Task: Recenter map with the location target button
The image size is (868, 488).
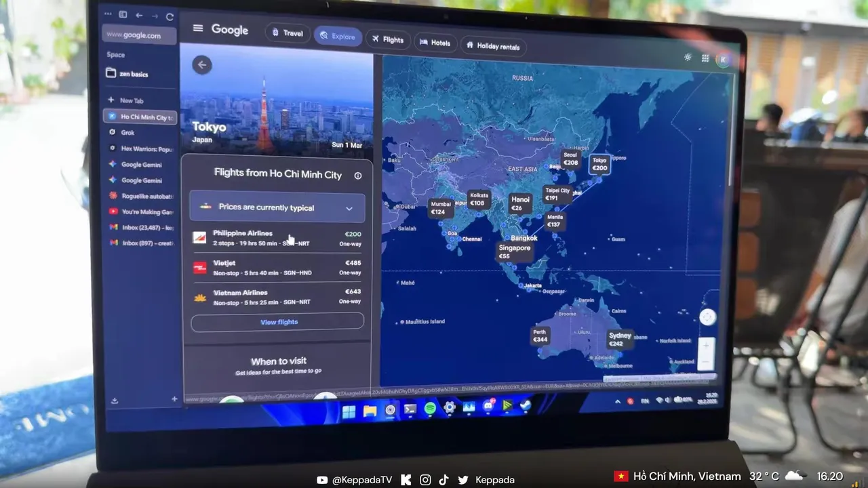Action: click(x=707, y=317)
